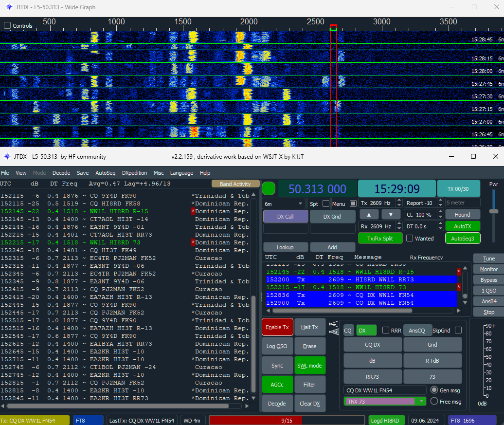Toggle the AutoTX button
This screenshot has height=425, width=504.
click(x=462, y=226)
